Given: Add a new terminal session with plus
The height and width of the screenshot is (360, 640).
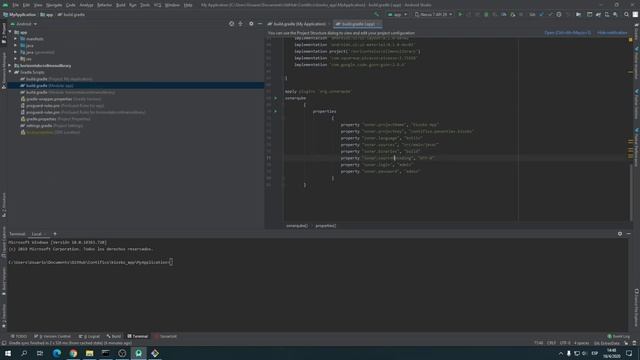Looking at the screenshot, I should (55, 234).
